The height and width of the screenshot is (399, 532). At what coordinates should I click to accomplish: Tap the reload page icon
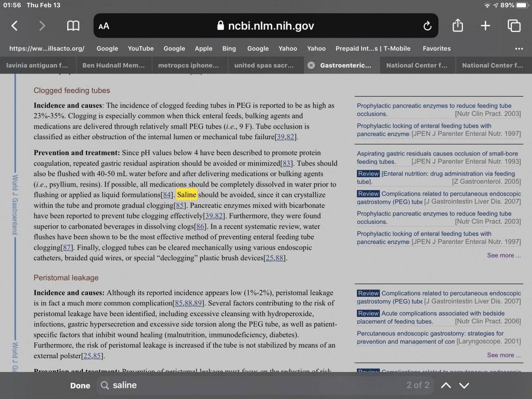(x=427, y=26)
